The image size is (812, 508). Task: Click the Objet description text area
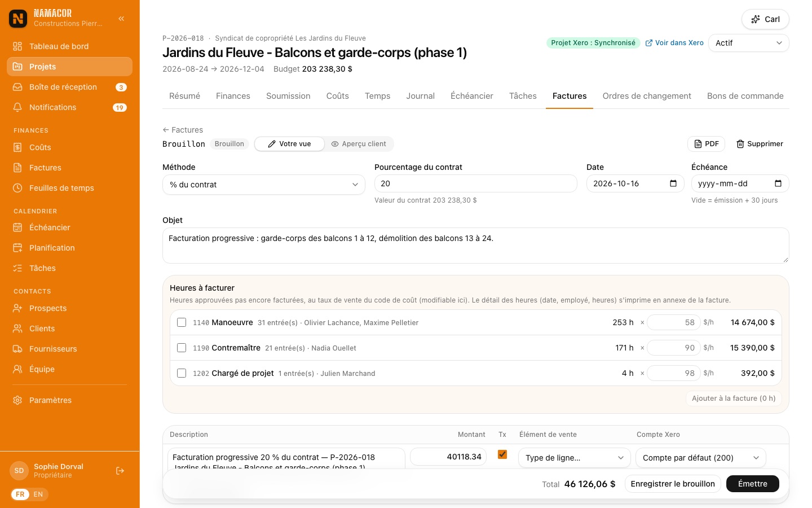click(476, 246)
